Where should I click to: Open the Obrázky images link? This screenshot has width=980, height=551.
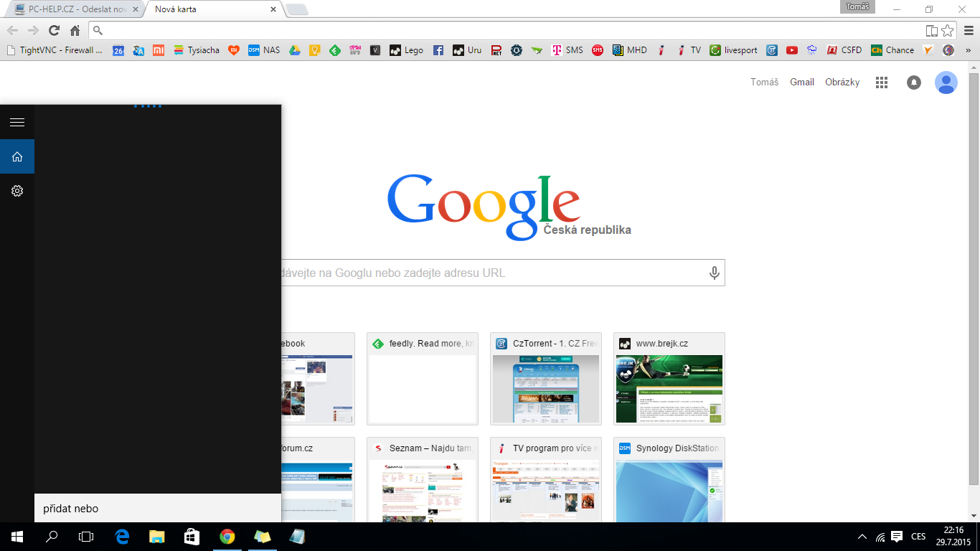(x=842, y=83)
